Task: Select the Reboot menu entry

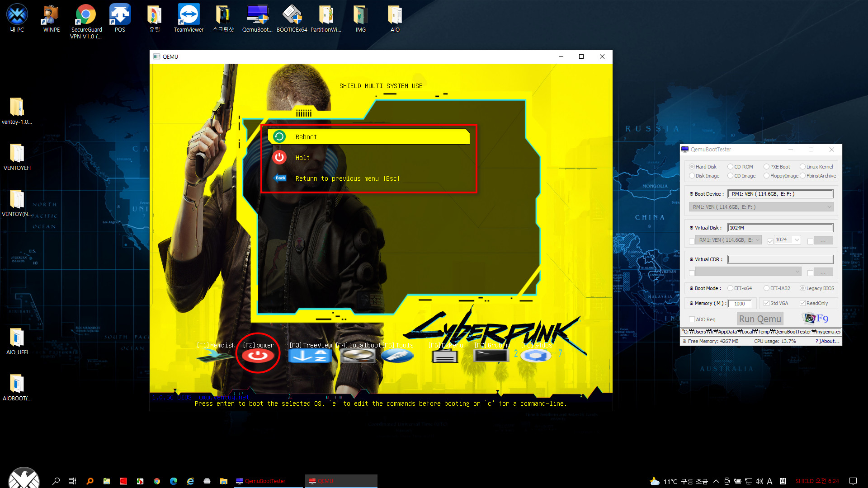Action: 369,137
